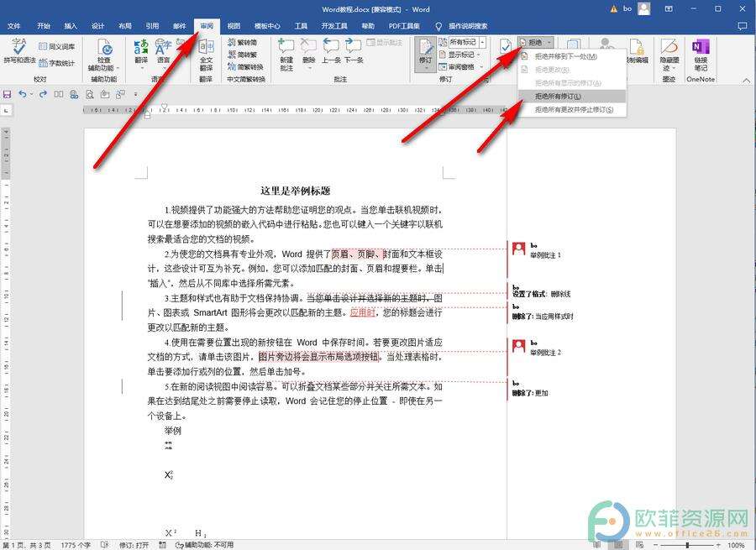This screenshot has width=756, height=550.
Task: Click the title 这里是举例标题 in document
Action: (295, 191)
